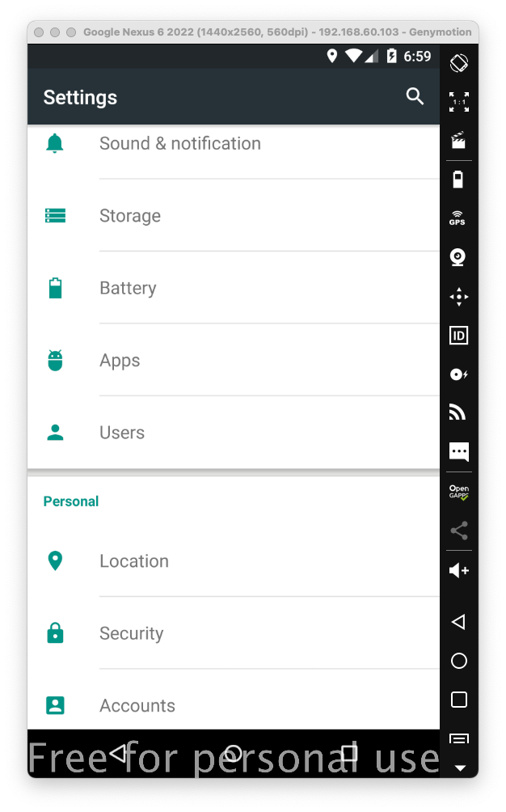Open the Storage settings entry
The image size is (506, 812).
pyautogui.click(x=130, y=216)
